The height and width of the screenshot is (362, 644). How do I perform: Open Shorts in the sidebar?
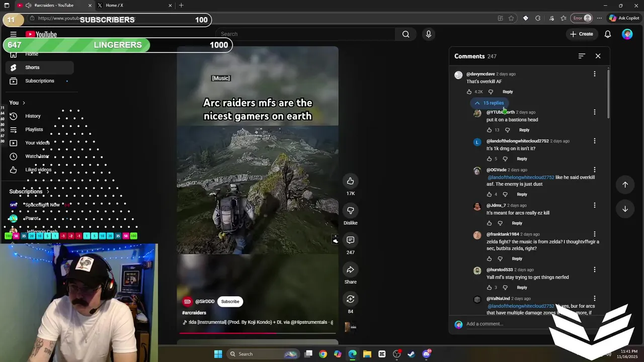[x=39, y=67]
